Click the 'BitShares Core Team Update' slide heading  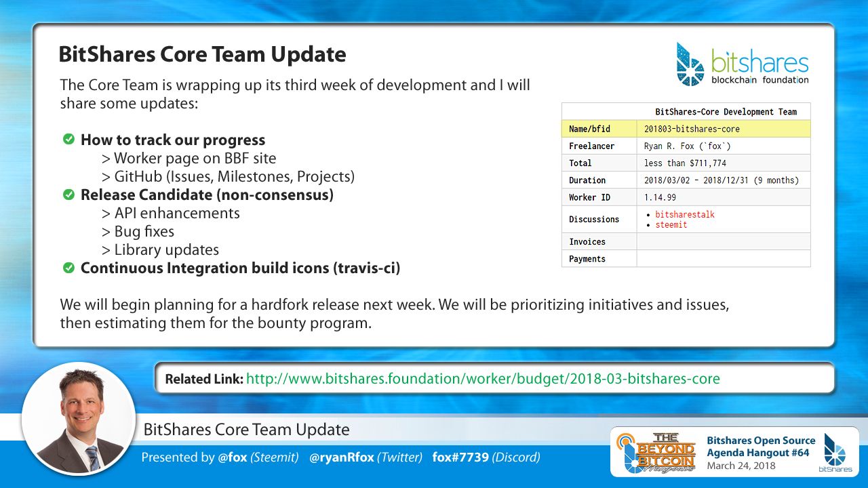click(202, 54)
